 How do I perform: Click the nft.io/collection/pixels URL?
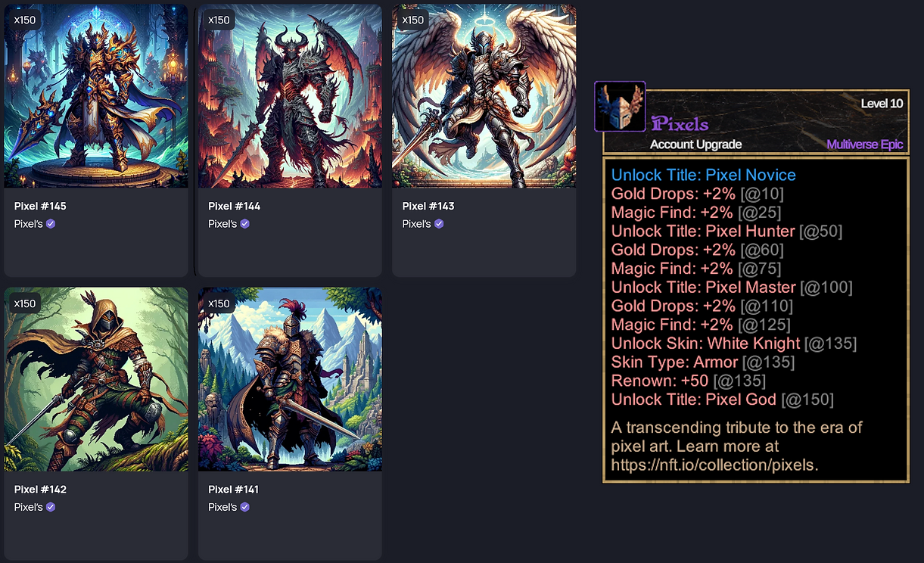[713, 465]
